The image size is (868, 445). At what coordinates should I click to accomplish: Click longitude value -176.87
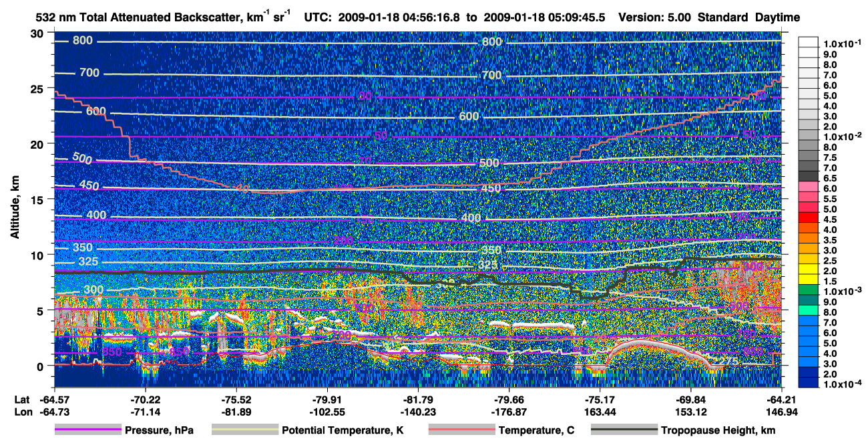pos(509,411)
